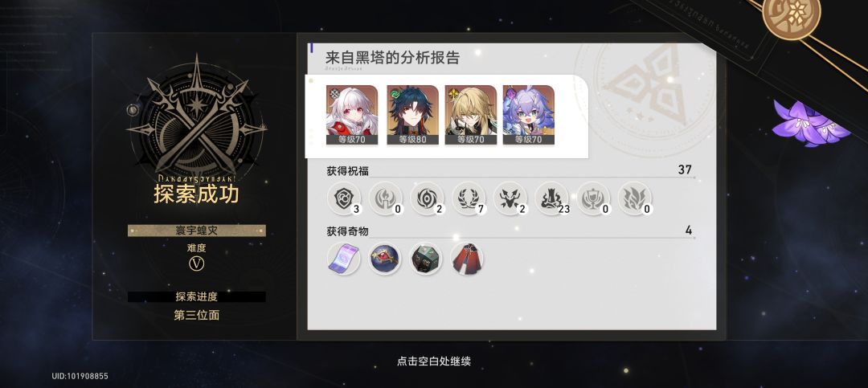This screenshot has width=868, height=388.
Task: Select the purple-haired character portrait
Action: coord(528,115)
